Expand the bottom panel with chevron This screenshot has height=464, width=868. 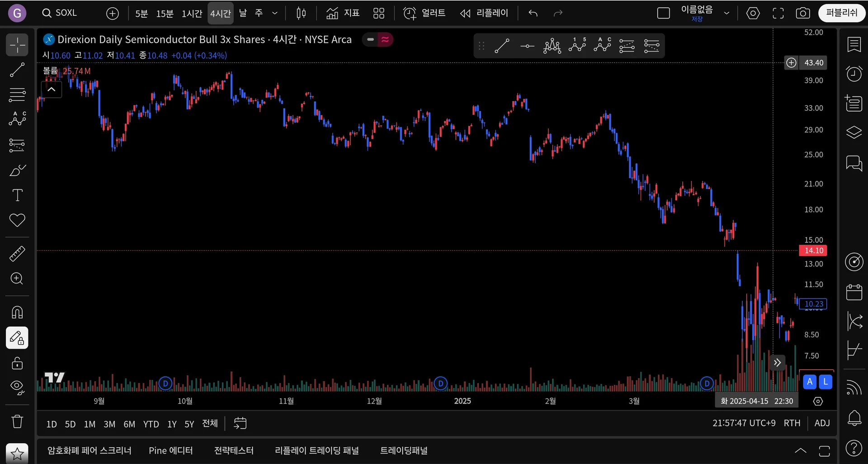[x=801, y=450]
